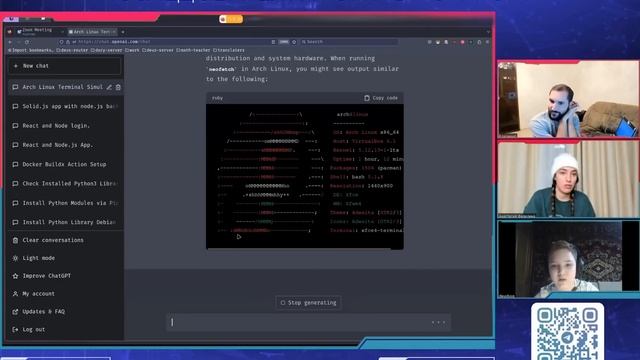The image size is (640, 360).
Task: Rename the Arch Linux Terminal chat with the pencil icon
Action: 109,87
